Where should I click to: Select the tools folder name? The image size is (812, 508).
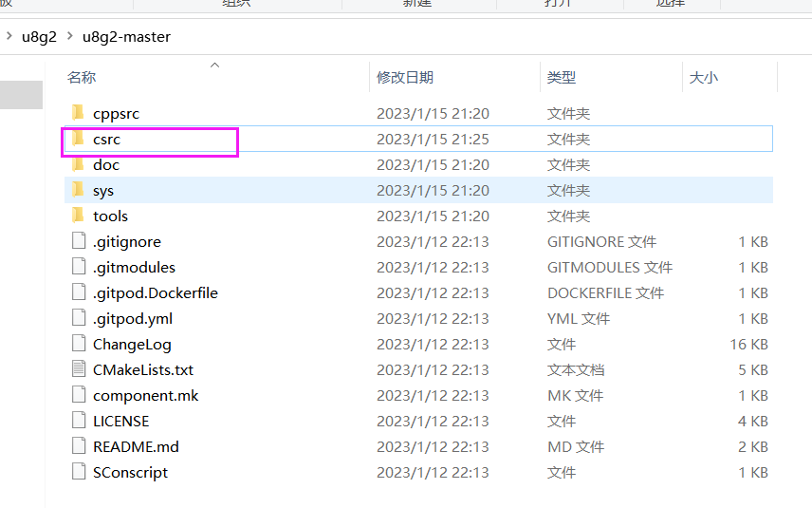tap(110, 216)
